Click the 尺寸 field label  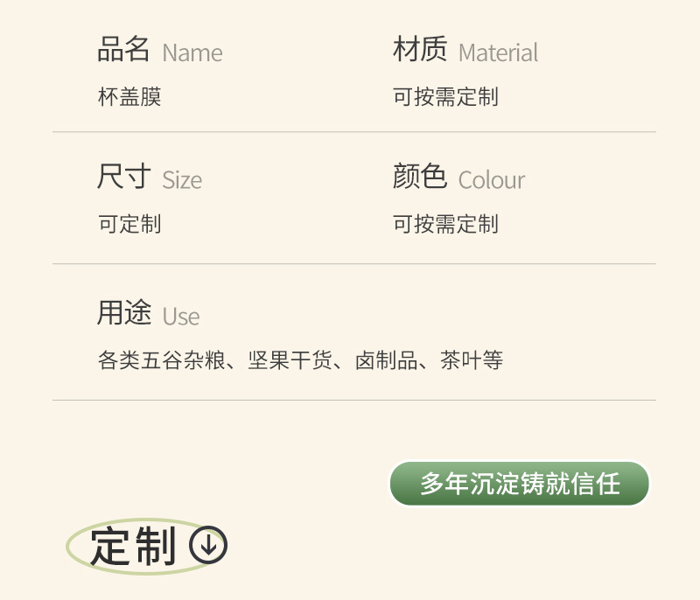click(123, 178)
